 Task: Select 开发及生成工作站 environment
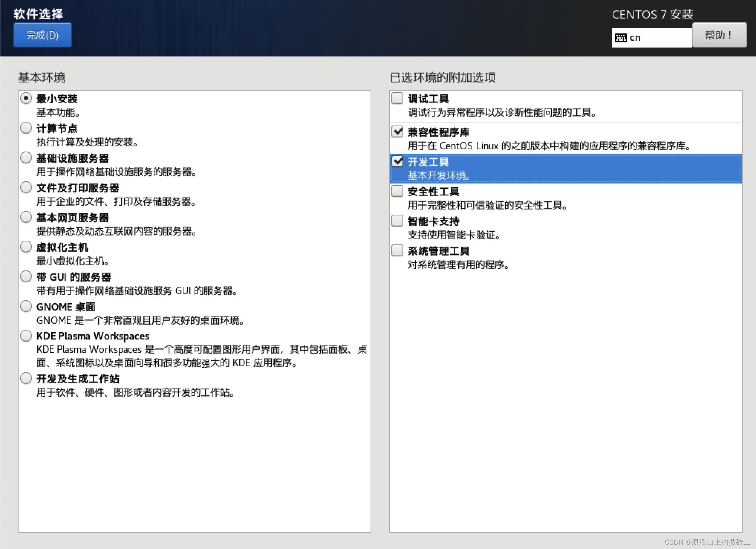click(x=26, y=379)
